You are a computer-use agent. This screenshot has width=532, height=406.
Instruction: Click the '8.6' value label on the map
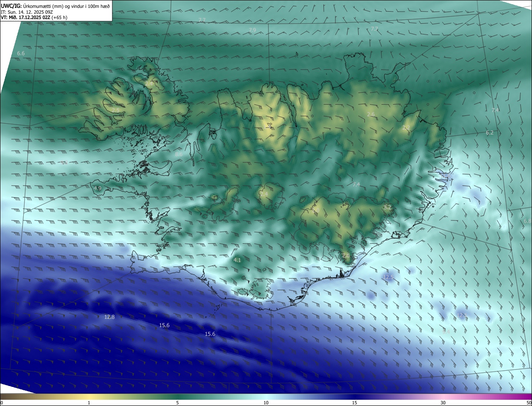pos(179,154)
